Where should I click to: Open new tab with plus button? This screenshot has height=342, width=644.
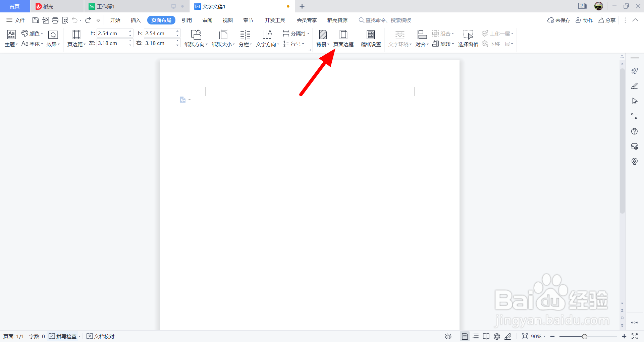tap(302, 6)
